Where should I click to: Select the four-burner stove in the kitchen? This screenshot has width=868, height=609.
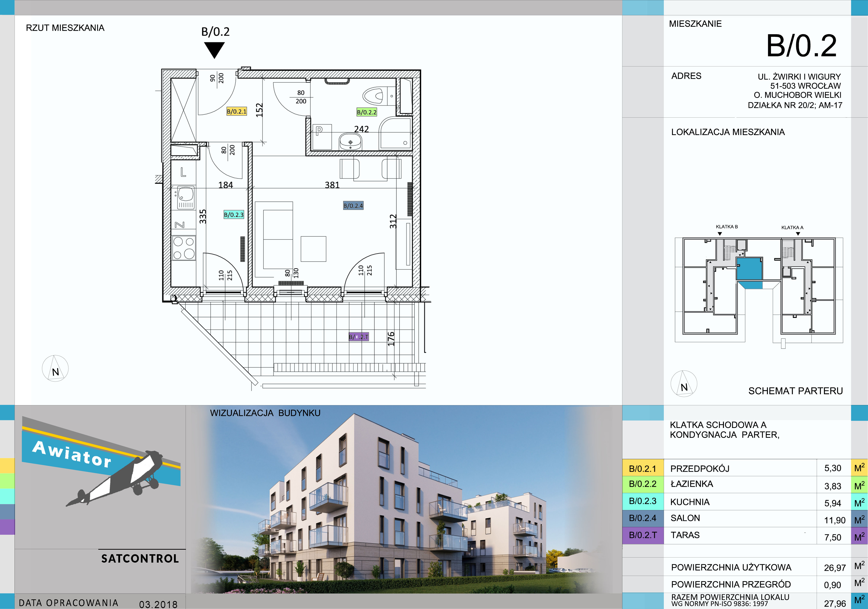pos(184,248)
